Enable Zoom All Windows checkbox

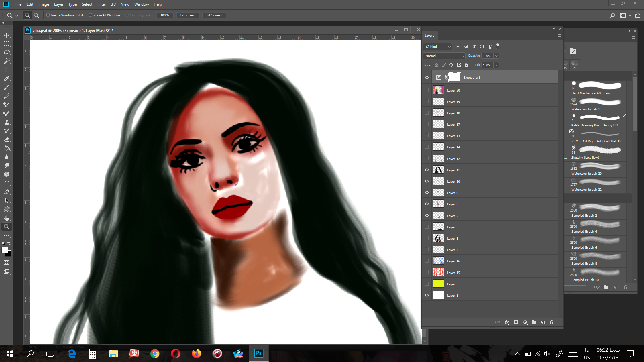click(x=90, y=15)
